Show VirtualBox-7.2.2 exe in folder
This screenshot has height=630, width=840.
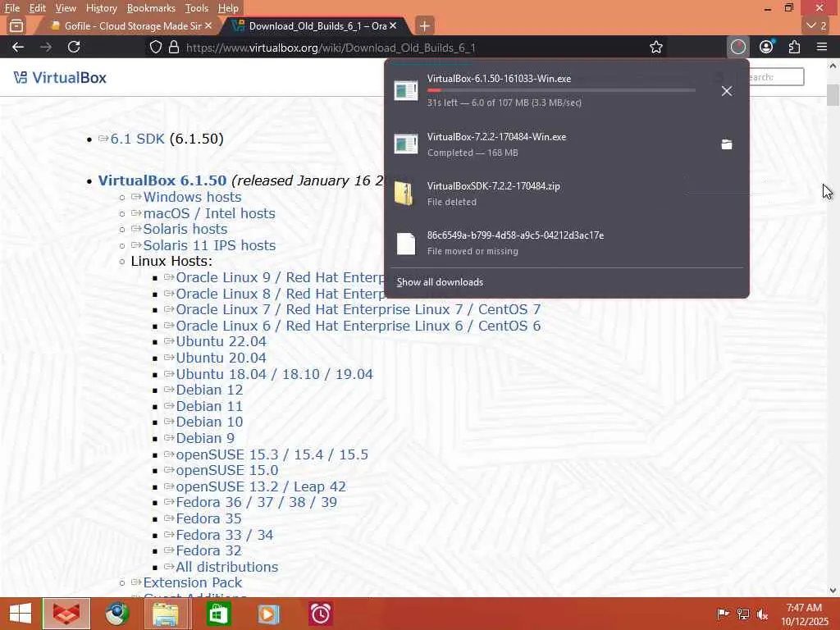(727, 144)
